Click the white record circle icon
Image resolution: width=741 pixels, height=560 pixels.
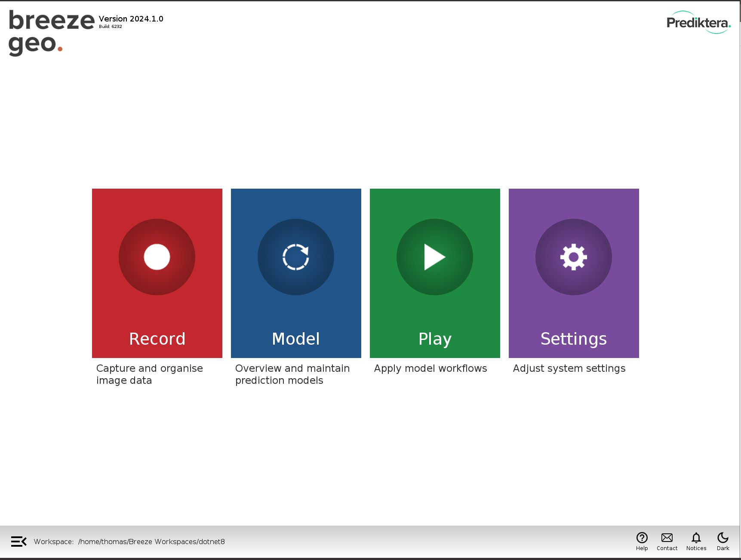coord(157,257)
